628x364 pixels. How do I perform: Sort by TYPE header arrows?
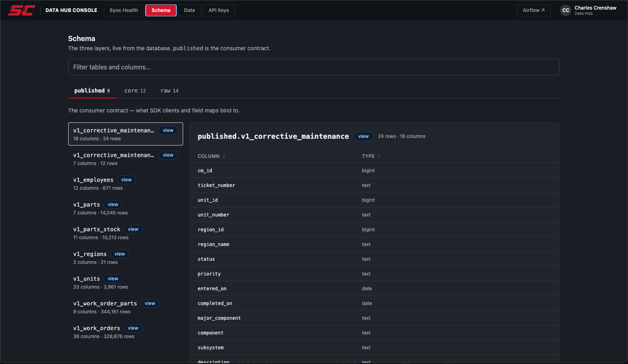[x=379, y=156]
